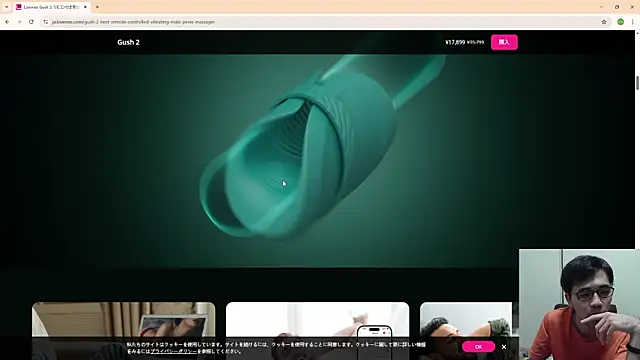This screenshot has width=640, height=360.
Task: Click the browser forward arrow
Action: (19, 22)
